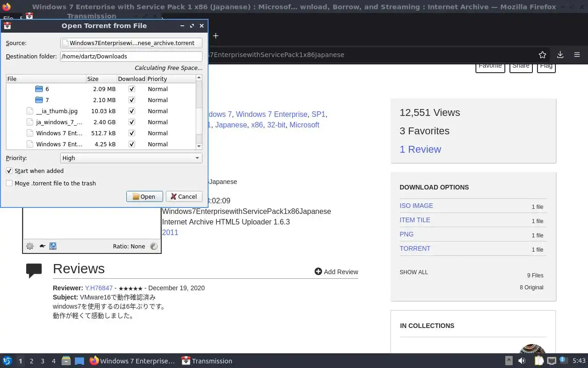
Task: Uncheck Download for folder 6
Action: (x=132, y=89)
